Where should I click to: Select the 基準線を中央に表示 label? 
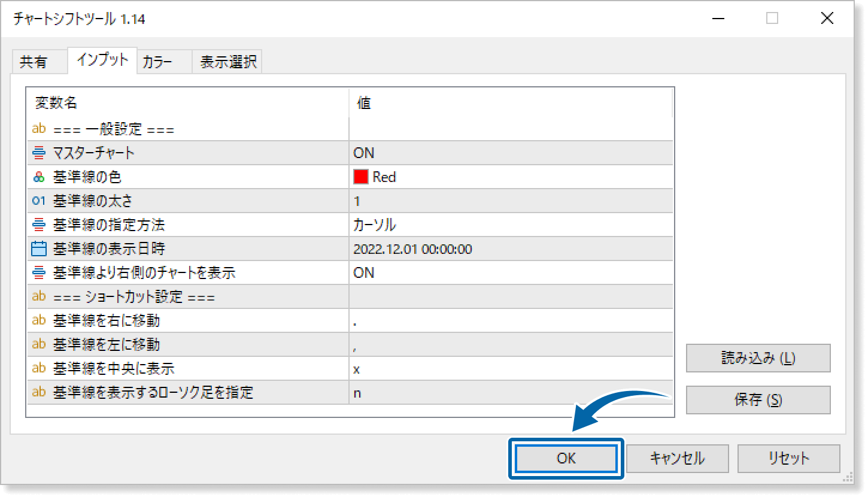[114, 368]
